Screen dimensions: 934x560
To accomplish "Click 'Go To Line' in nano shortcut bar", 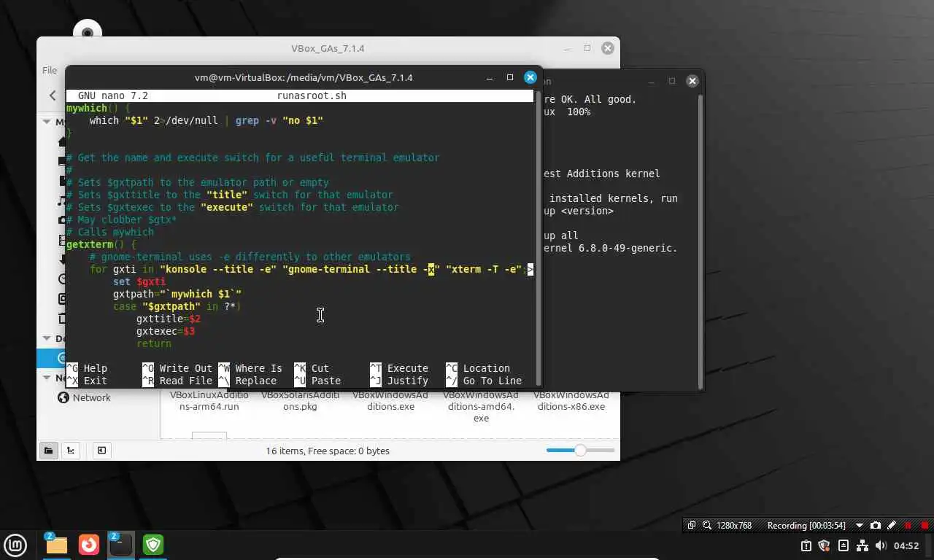I will (493, 381).
